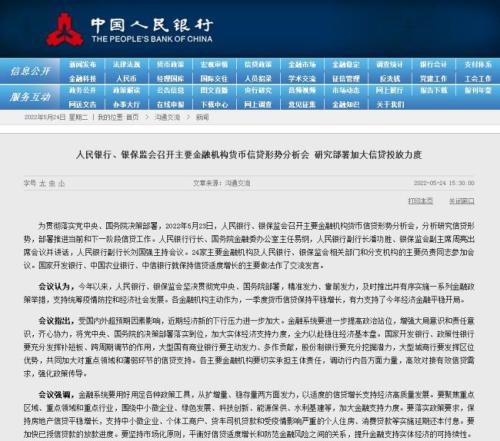500x441 pixels.
Task: Click the 打印本页 print page link
Action: [420, 201]
